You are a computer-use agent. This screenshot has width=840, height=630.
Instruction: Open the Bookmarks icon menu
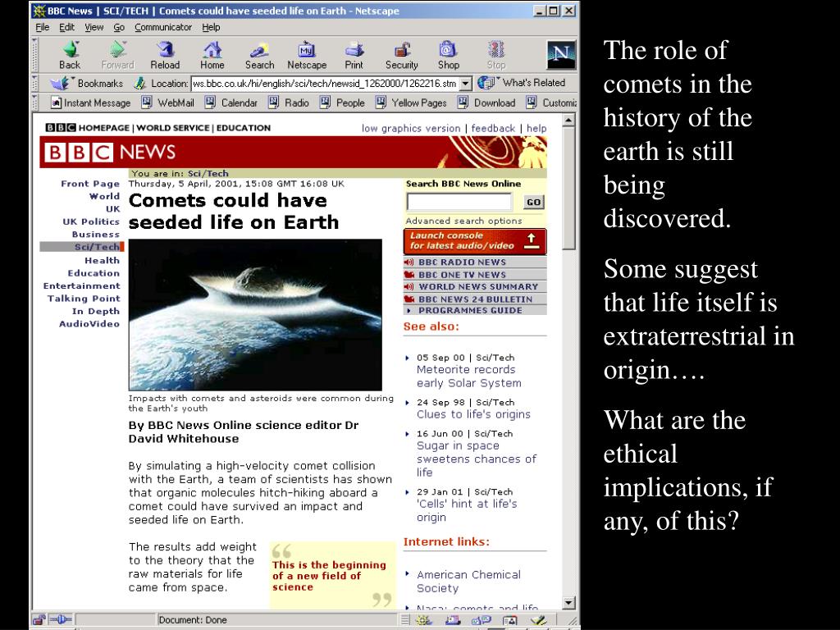59,83
